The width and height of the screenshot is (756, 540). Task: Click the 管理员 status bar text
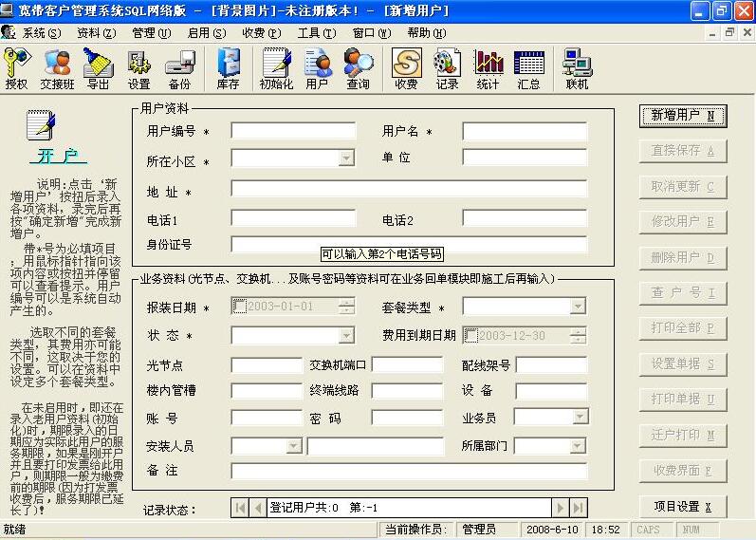pos(479,530)
